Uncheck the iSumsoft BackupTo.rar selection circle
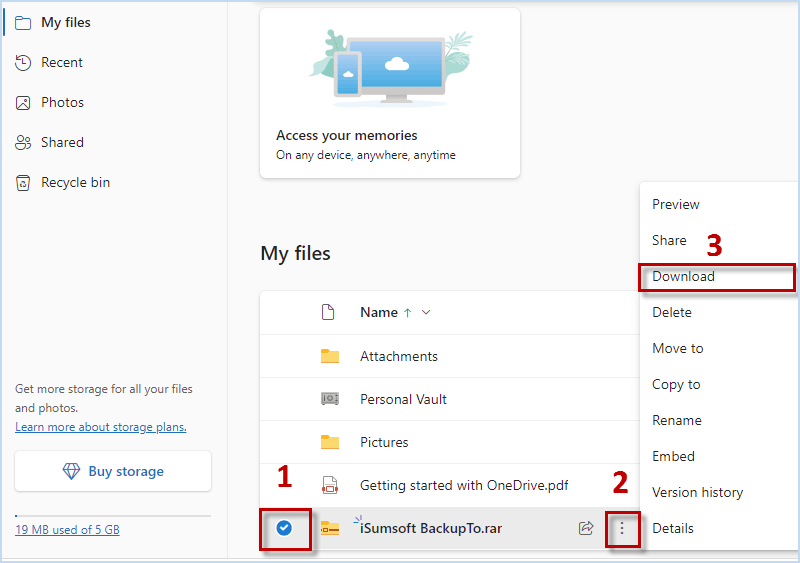 click(284, 528)
